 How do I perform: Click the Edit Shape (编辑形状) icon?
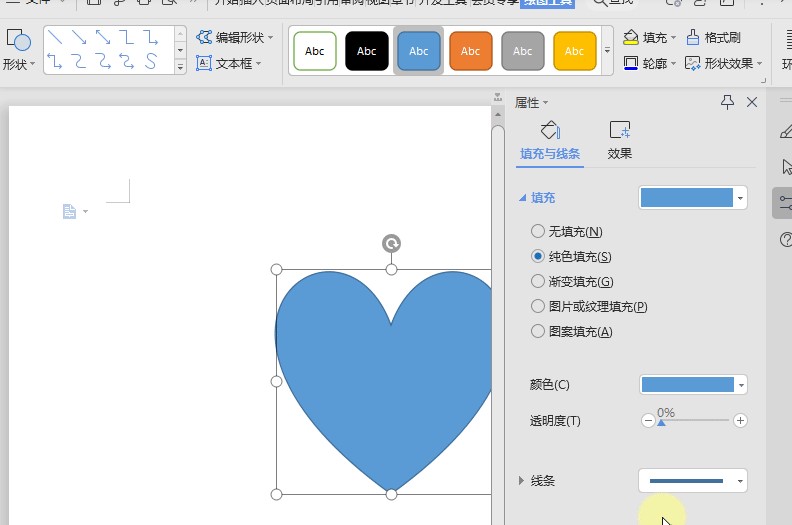(x=204, y=37)
